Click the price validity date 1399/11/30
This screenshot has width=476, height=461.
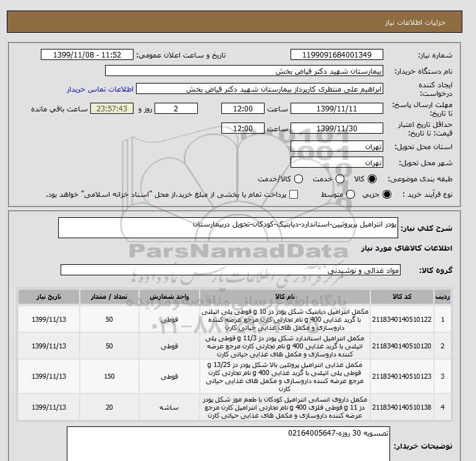337,128
